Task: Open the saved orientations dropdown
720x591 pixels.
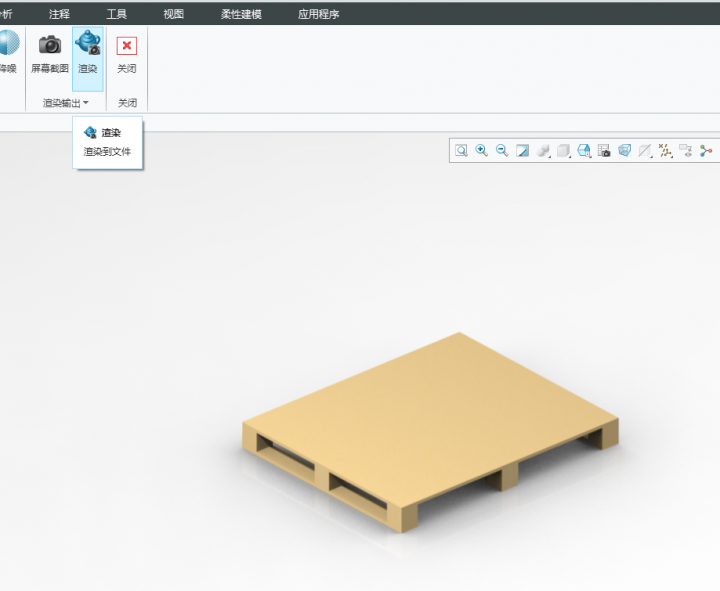Action: click(584, 151)
